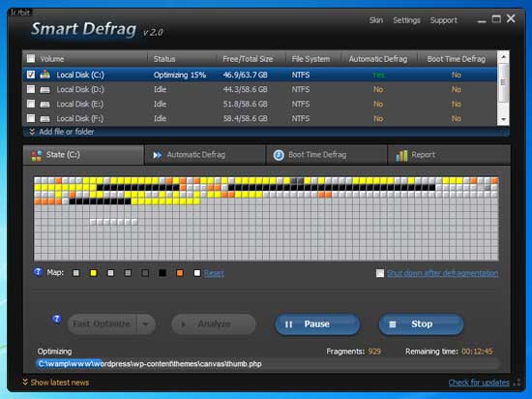Switch to the Boot Time Defrag tab
The image size is (532, 399).
pyautogui.click(x=326, y=155)
